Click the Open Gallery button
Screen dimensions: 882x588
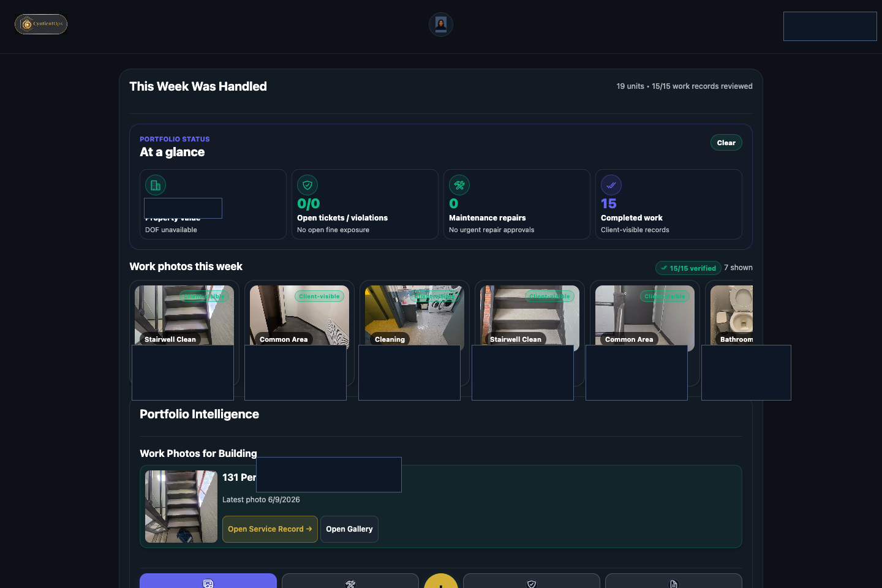click(349, 529)
